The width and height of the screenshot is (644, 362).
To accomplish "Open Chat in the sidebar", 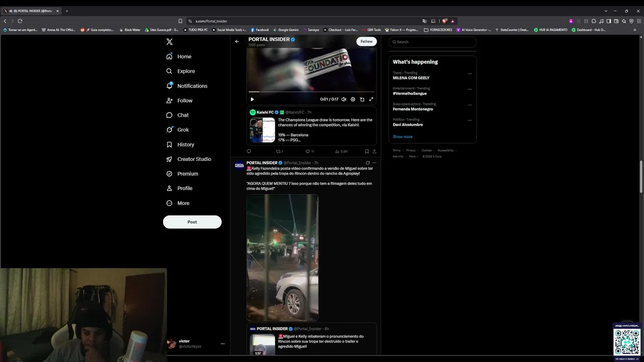I will pyautogui.click(x=178, y=115).
